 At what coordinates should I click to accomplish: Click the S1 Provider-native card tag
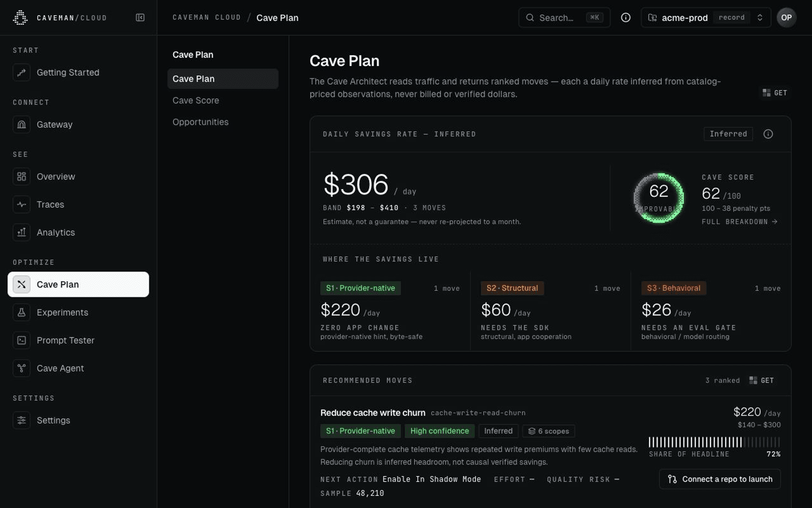pyautogui.click(x=360, y=288)
